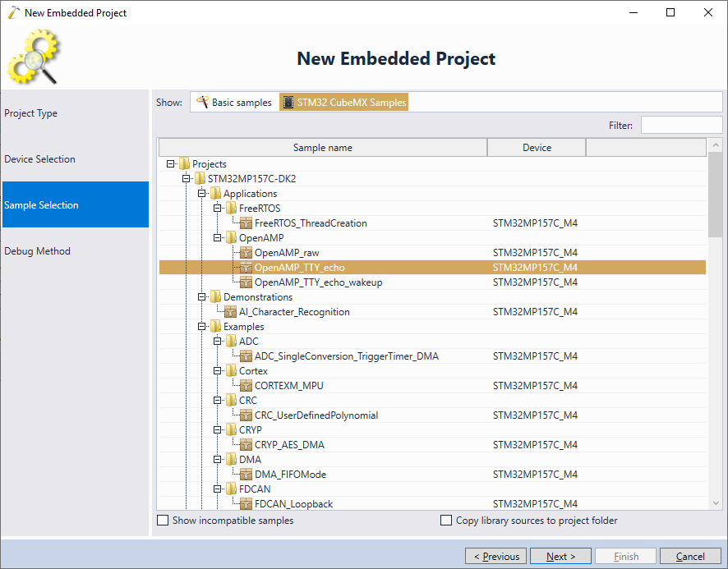The height and width of the screenshot is (569, 728).
Task: Click the CRYP folder icon
Action: (x=231, y=430)
